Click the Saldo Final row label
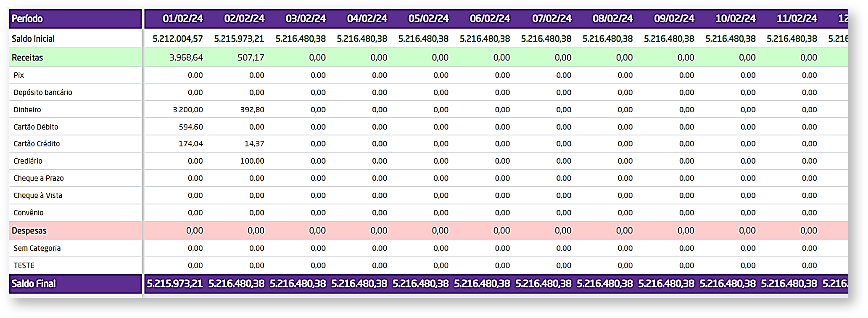868x318 pixels. point(34,284)
